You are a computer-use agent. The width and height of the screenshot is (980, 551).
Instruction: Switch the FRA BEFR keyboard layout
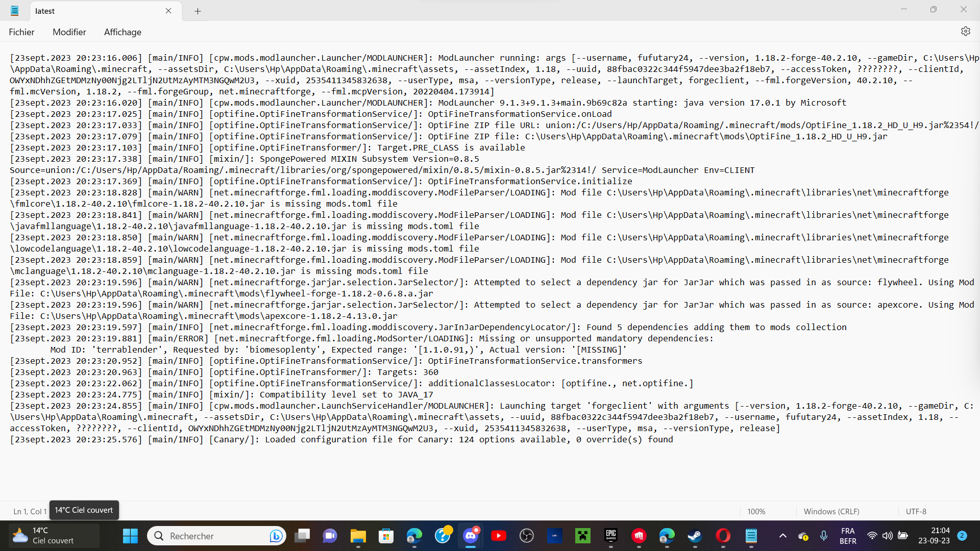pos(848,536)
